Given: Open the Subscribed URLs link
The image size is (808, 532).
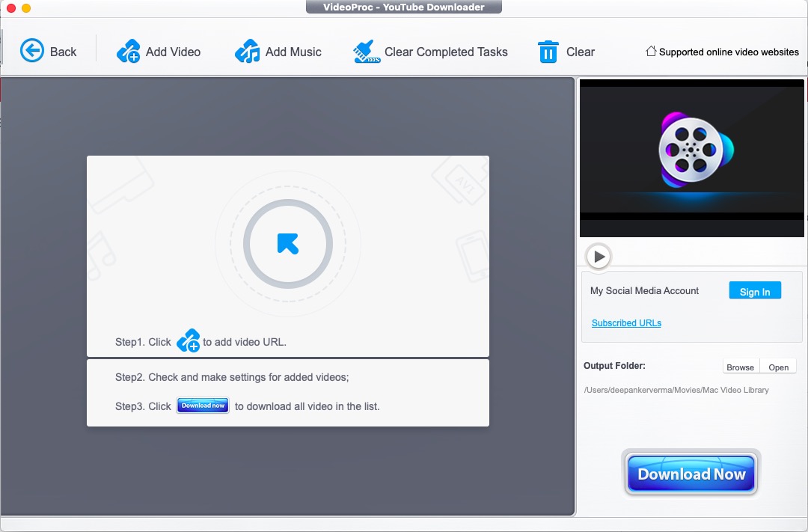Looking at the screenshot, I should (x=626, y=323).
